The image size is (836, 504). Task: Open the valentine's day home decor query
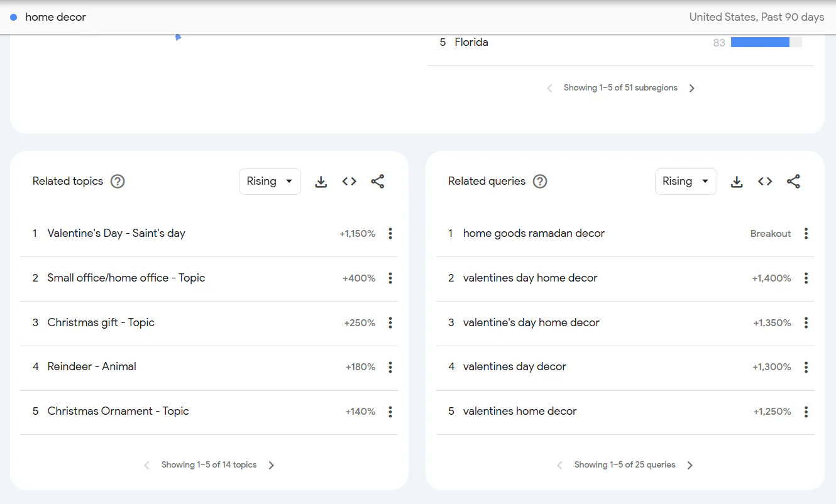point(531,322)
